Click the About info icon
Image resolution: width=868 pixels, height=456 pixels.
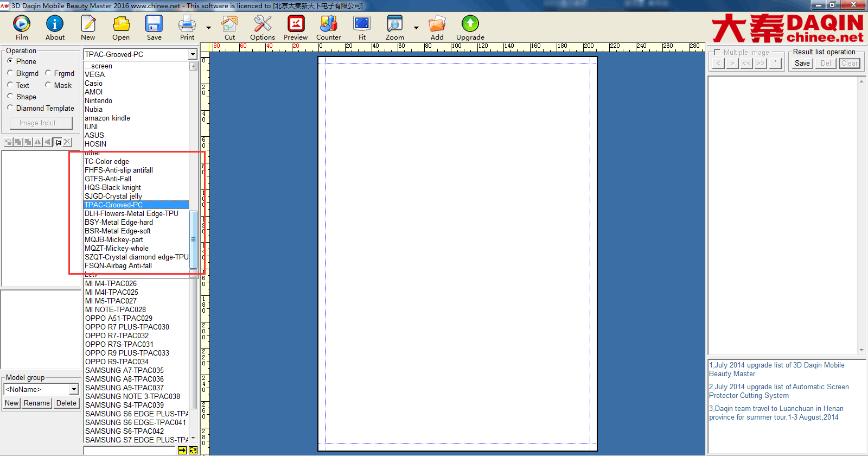click(55, 24)
